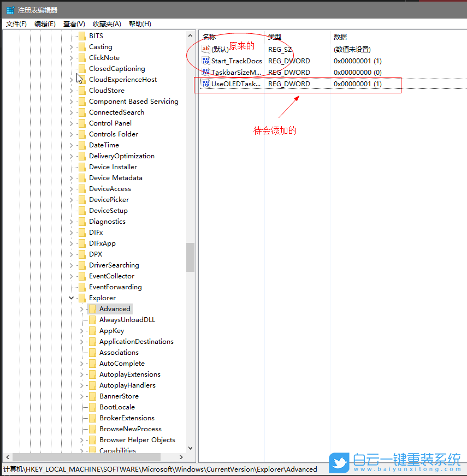This screenshot has height=476, width=467.
Task: Click the tree pane vertical scrollbar thumb
Action: [x=190, y=257]
